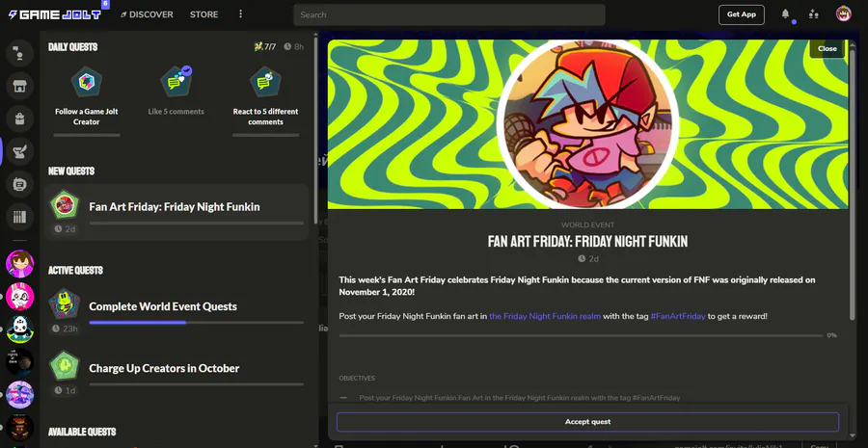Click the Fan Art Friday quest progress bar in list
This screenshot has width=868, height=448.
click(x=196, y=223)
